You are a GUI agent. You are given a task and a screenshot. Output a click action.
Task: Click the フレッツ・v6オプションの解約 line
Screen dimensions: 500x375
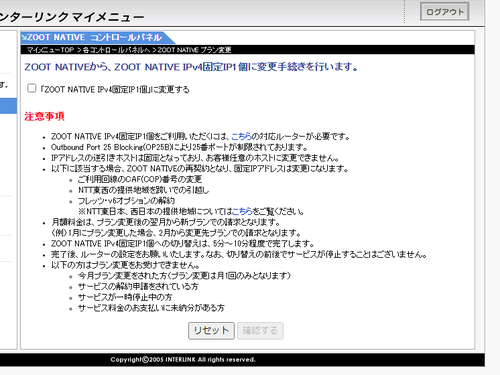126,201
